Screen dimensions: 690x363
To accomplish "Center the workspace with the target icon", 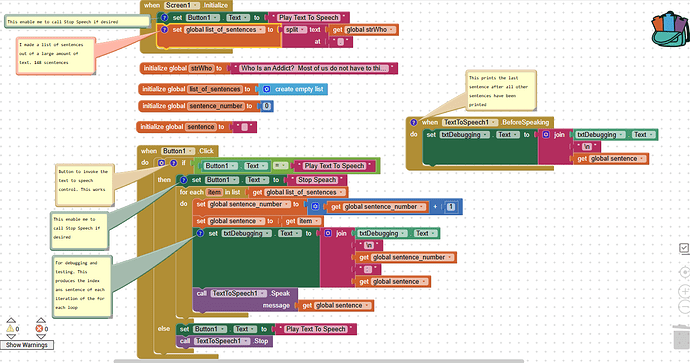I will click(x=684, y=272).
